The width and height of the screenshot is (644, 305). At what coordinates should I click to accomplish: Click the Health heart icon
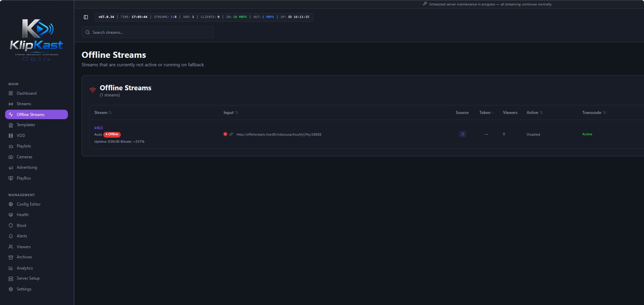coord(11,215)
